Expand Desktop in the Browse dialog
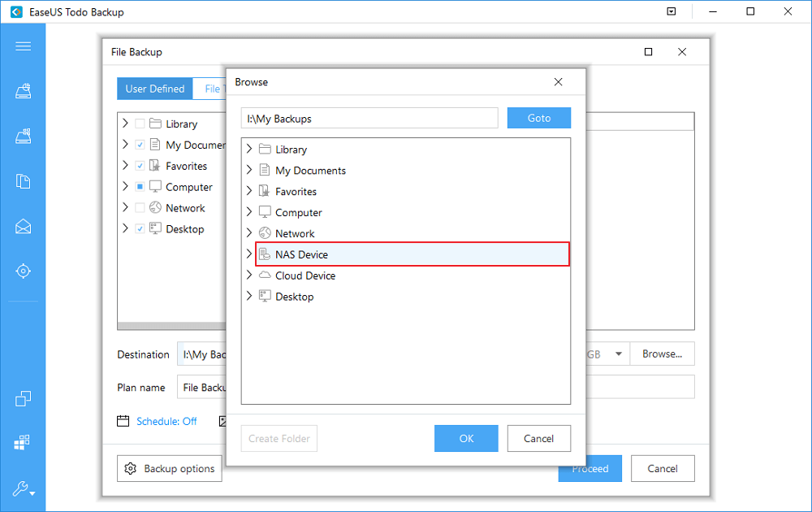 click(x=249, y=296)
